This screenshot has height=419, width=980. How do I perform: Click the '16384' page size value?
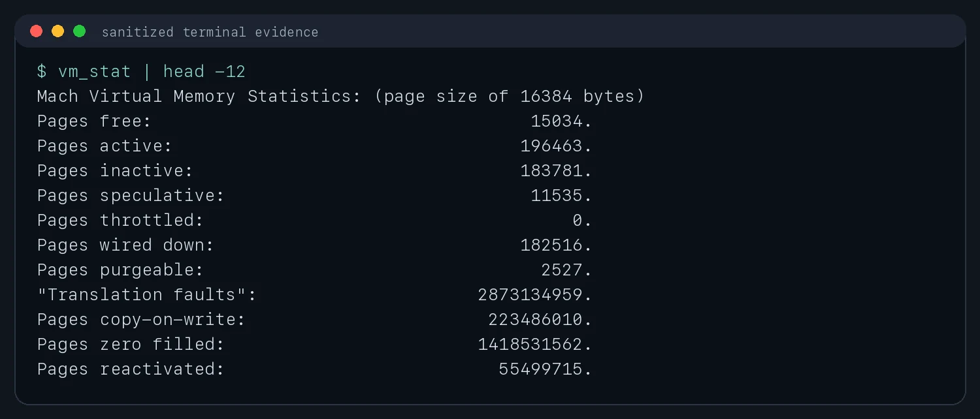click(x=546, y=97)
